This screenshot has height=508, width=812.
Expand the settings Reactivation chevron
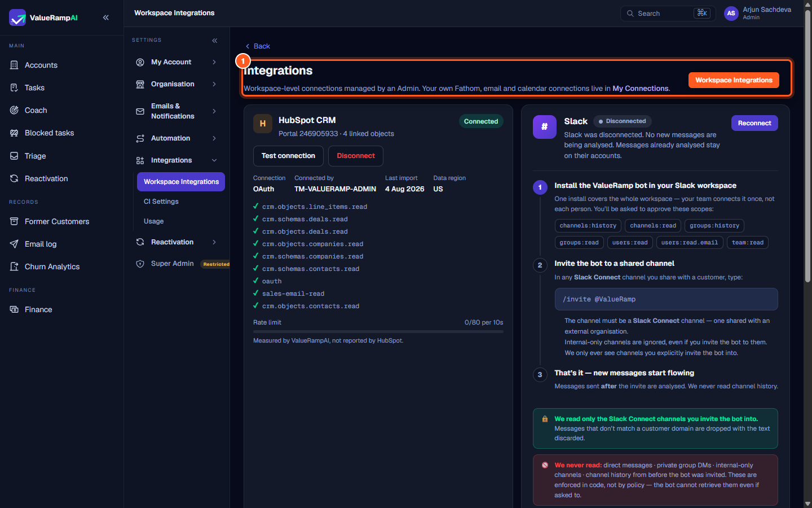coord(214,242)
